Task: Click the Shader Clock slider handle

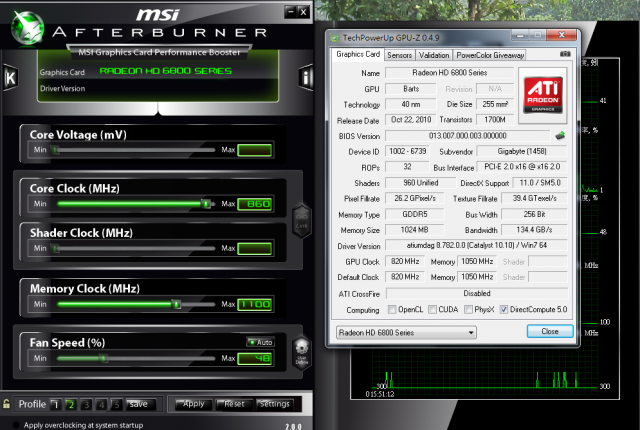Action: coord(56,248)
